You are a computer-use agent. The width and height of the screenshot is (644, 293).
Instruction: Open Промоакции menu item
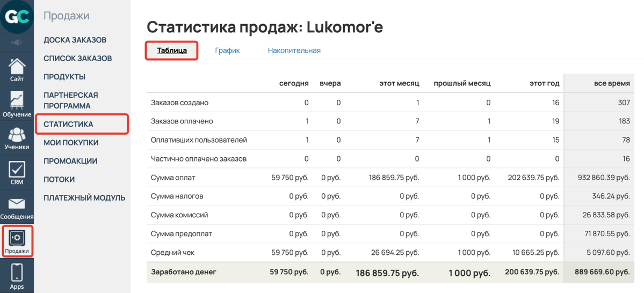pos(70,162)
